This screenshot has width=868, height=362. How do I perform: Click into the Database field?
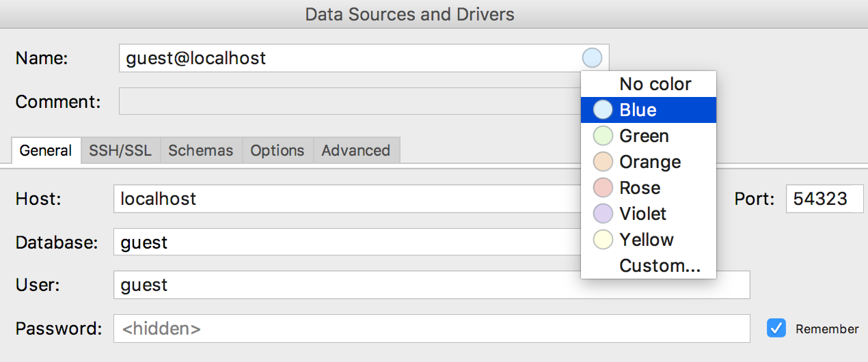[342, 242]
